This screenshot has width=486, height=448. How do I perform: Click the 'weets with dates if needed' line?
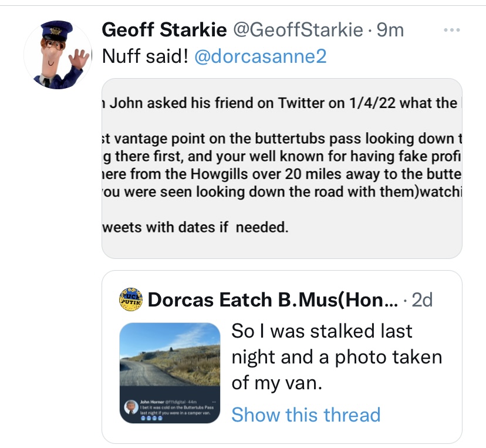pyautogui.click(x=196, y=227)
